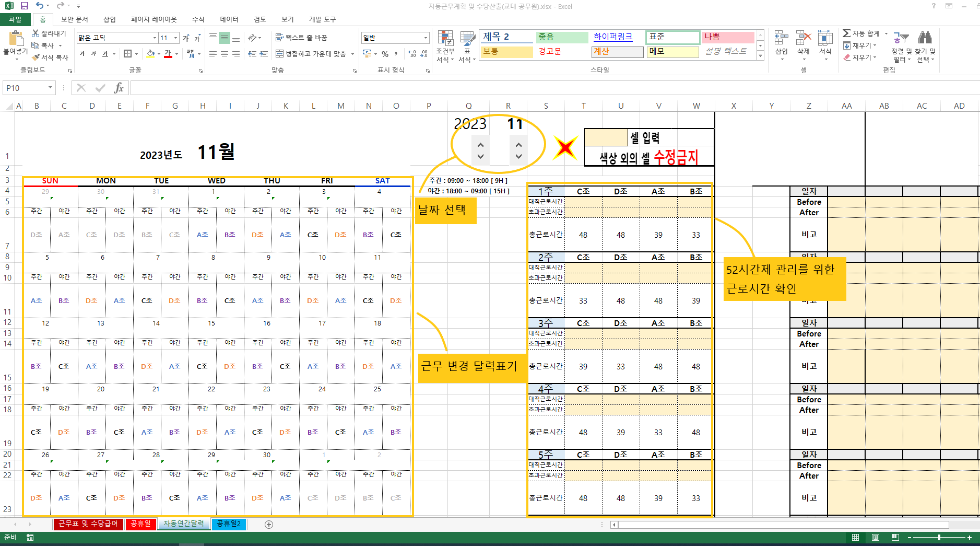Click the Insert Function fx icon

click(119, 88)
